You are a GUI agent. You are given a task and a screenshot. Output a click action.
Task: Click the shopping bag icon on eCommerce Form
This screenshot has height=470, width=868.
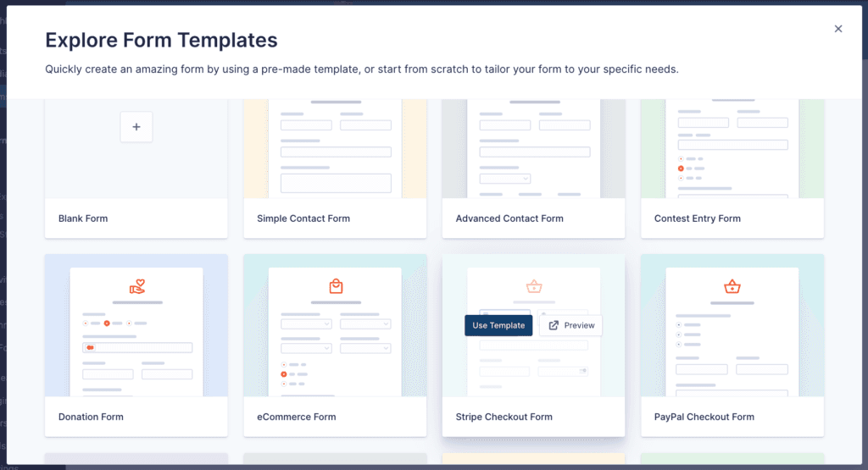336,286
